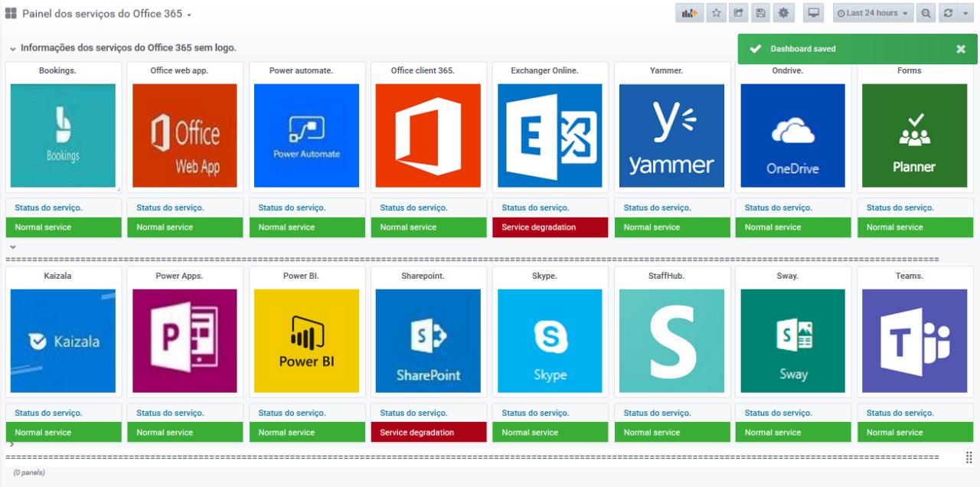
Task: Save the dashboard with disk icon
Action: (761, 13)
